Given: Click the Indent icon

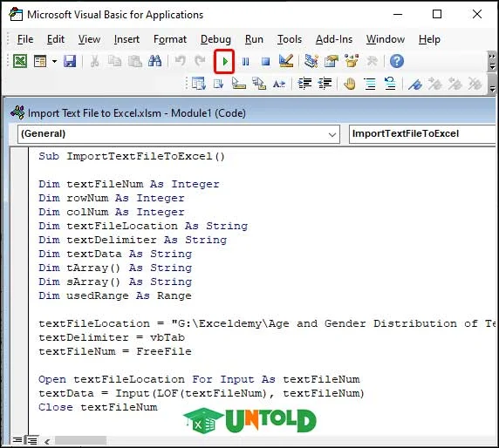Looking at the screenshot, I should pos(304,84).
